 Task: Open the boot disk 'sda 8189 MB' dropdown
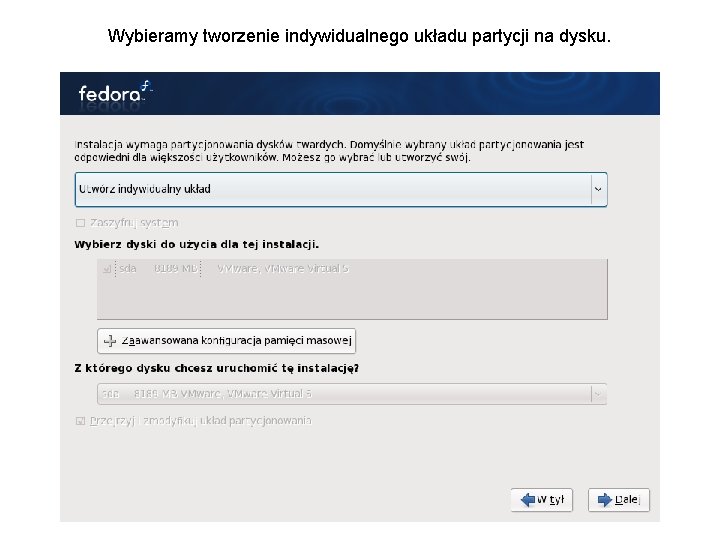(x=352, y=394)
